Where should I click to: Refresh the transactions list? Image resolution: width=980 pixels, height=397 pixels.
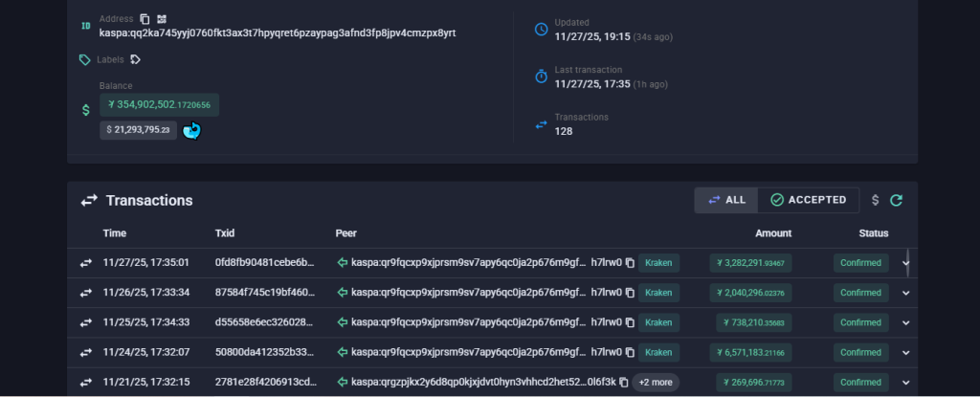[x=896, y=200]
